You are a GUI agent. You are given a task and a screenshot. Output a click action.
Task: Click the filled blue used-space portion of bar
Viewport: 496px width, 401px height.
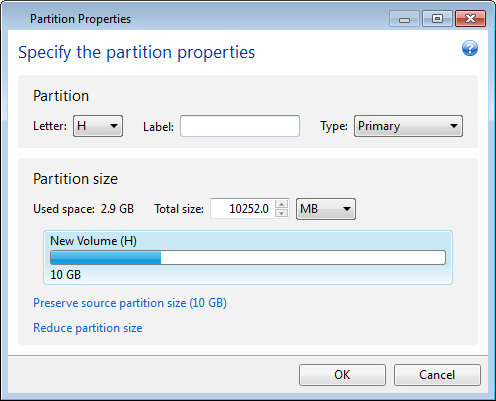point(106,258)
